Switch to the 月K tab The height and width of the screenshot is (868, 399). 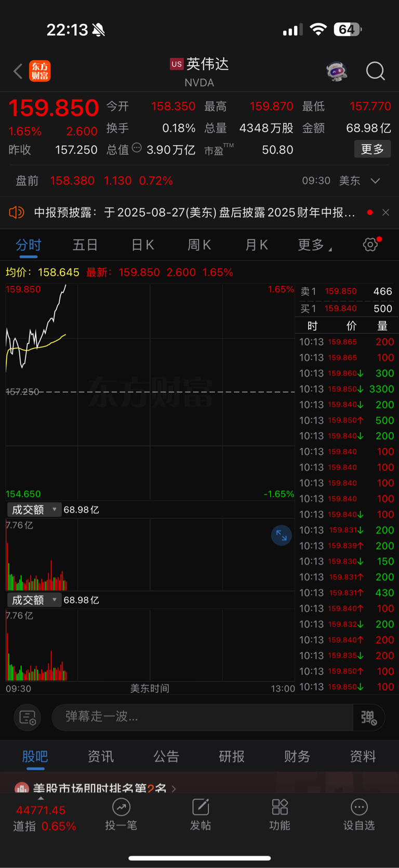tap(256, 245)
